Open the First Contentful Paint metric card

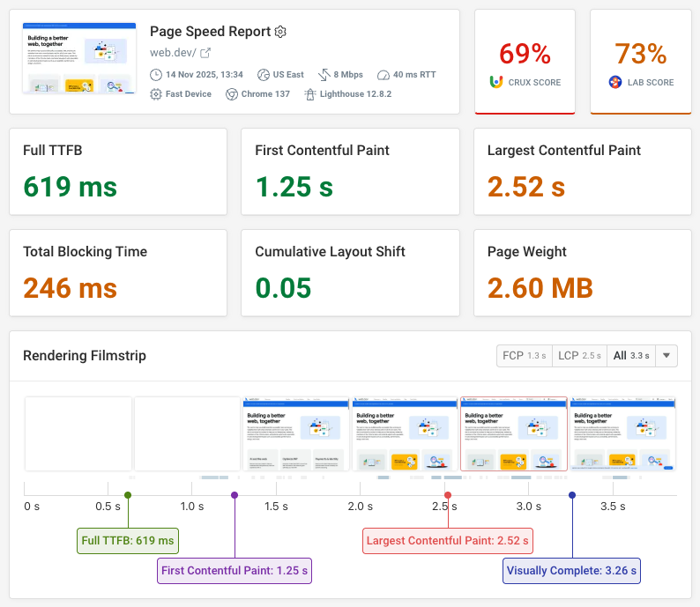[x=351, y=172]
